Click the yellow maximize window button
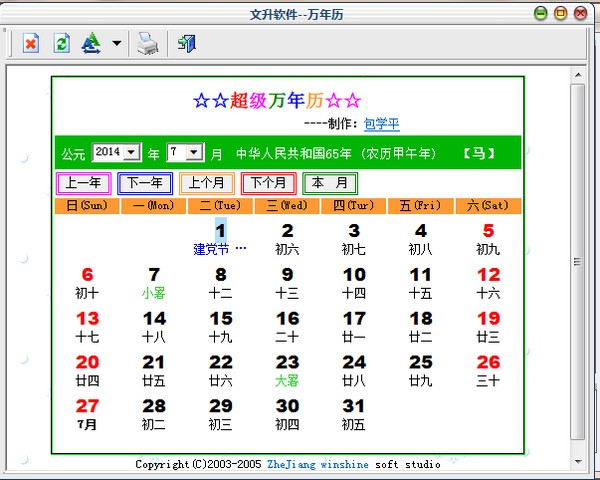The image size is (600, 480). coord(561,13)
